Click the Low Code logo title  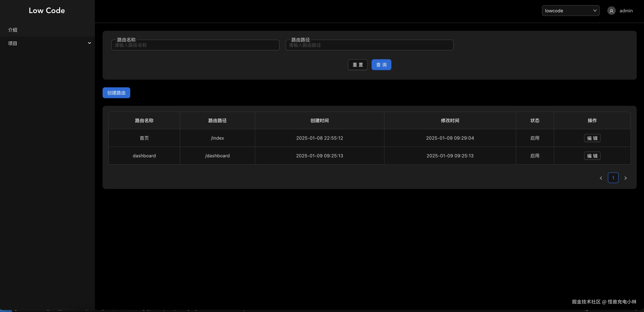(47, 11)
